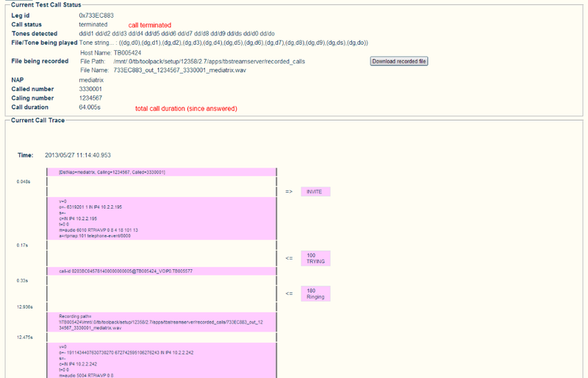Click the recorded_calls File Path value
This screenshot has width=588, height=378.
click(x=209, y=62)
